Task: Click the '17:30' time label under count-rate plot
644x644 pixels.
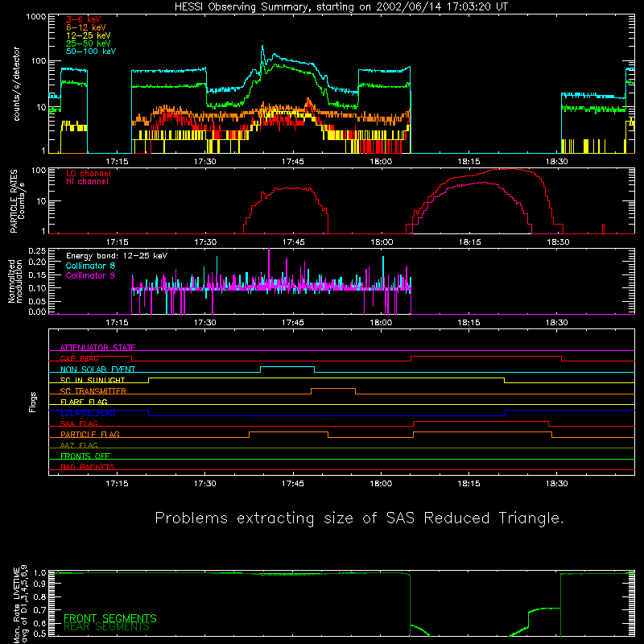Action: pos(205,162)
